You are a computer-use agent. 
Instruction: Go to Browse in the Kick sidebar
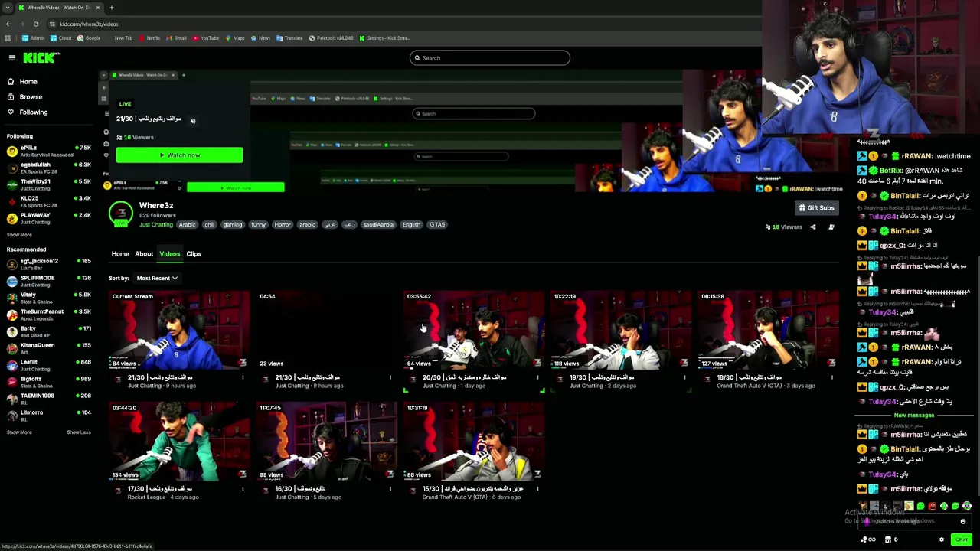[x=31, y=97]
